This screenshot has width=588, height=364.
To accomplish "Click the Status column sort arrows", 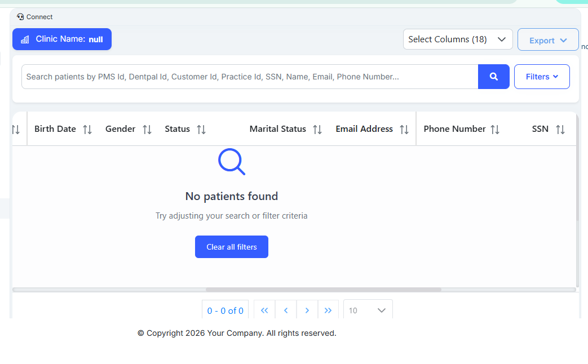I will (201, 130).
